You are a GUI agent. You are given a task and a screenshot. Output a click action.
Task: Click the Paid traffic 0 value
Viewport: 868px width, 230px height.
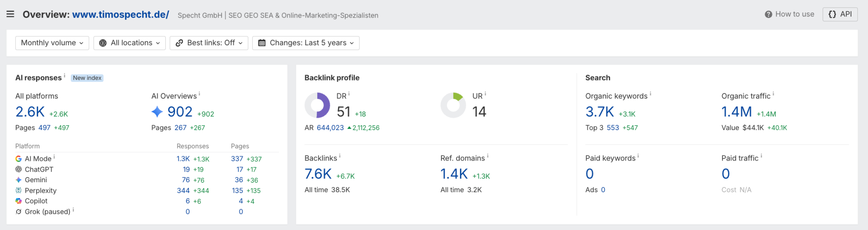tap(726, 174)
